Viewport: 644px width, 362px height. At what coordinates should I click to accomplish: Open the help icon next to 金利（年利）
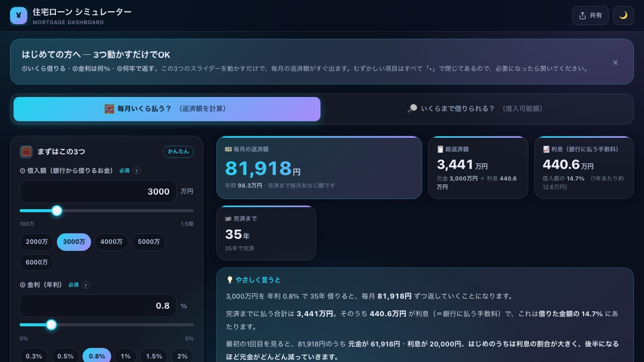tap(86, 285)
